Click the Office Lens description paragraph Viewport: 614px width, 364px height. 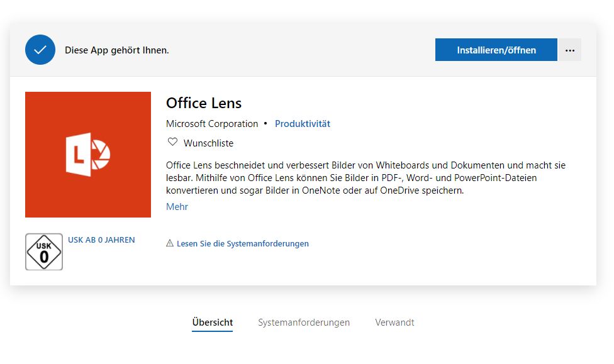(366, 178)
